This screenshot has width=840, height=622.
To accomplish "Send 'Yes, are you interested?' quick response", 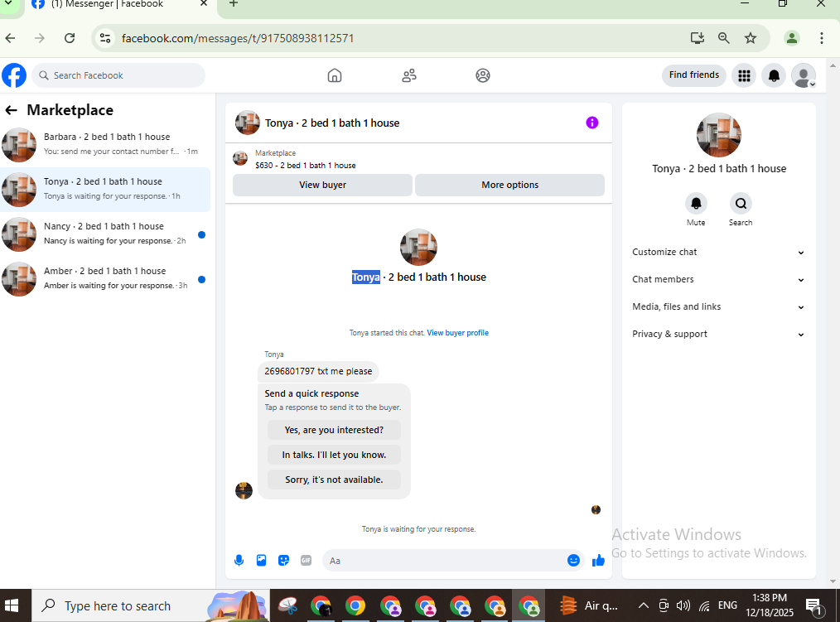I will pos(334,430).
